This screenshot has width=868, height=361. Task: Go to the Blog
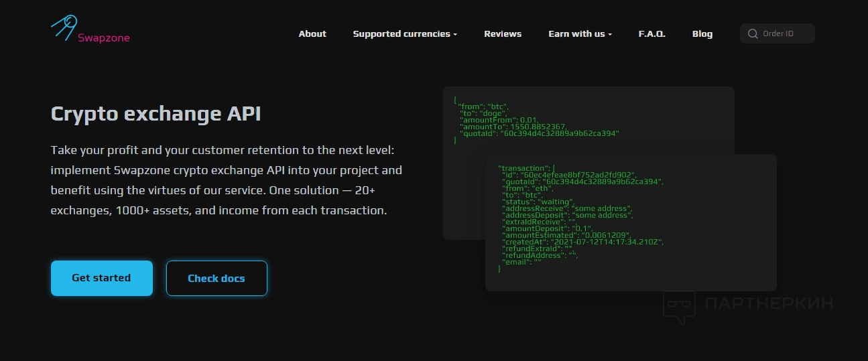click(702, 33)
